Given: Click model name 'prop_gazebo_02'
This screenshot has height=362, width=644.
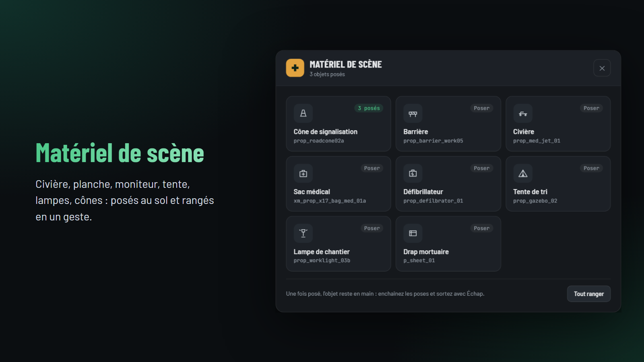Looking at the screenshot, I should click(535, 201).
